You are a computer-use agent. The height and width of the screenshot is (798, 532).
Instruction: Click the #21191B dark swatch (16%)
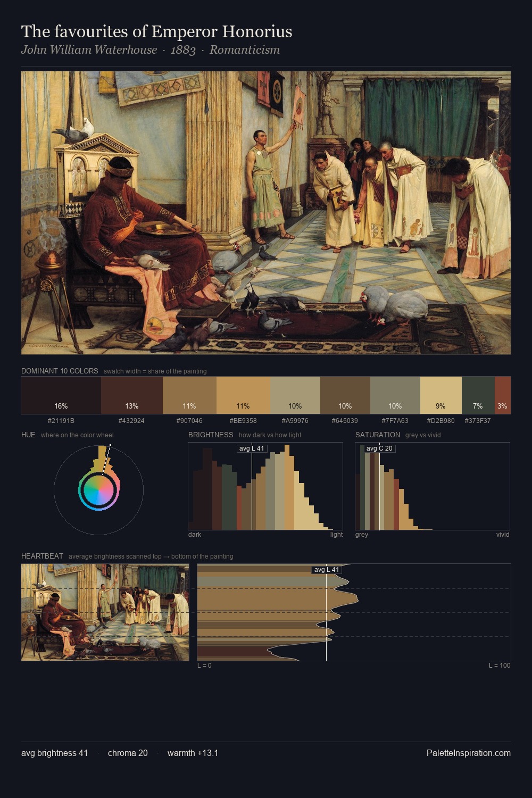[61, 395]
